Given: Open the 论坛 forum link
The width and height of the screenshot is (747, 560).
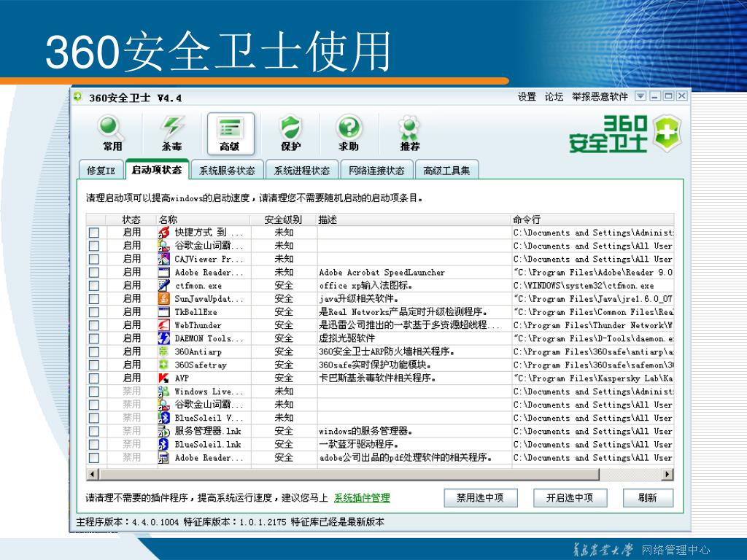Looking at the screenshot, I should point(554,97).
